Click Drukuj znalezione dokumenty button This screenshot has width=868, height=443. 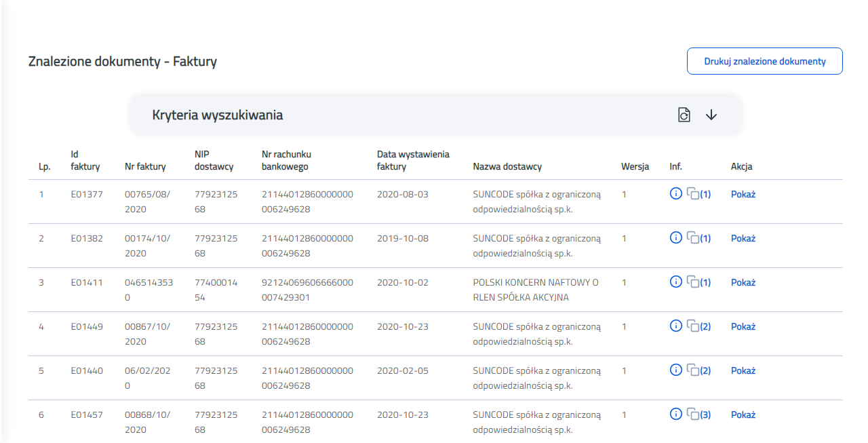click(x=765, y=61)
